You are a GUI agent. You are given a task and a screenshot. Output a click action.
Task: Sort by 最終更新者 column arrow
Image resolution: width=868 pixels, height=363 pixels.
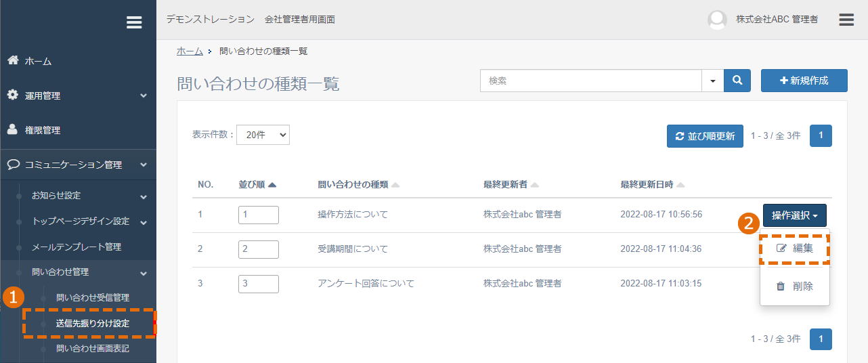pyautogui.click(x=535, y=185)
